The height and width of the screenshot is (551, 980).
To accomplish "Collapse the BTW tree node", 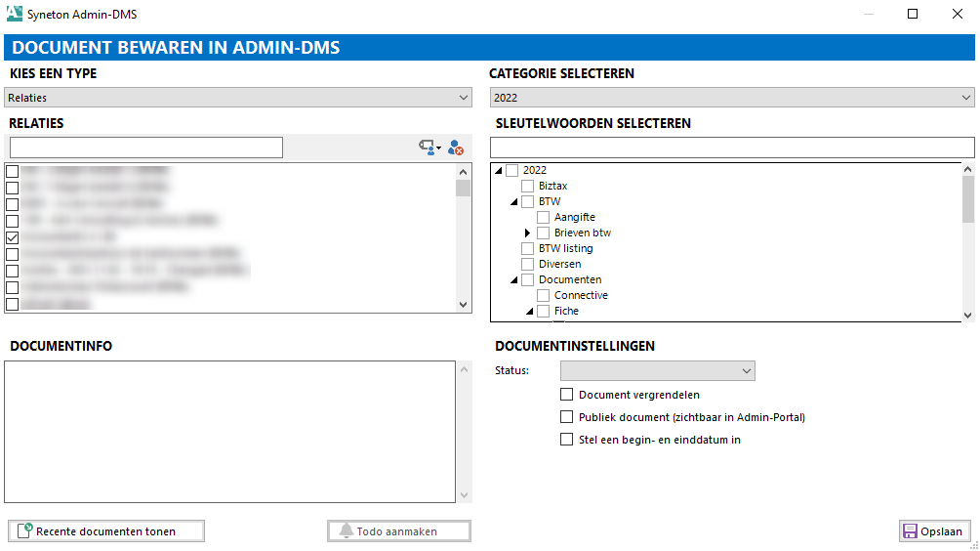I will (513, 202).
